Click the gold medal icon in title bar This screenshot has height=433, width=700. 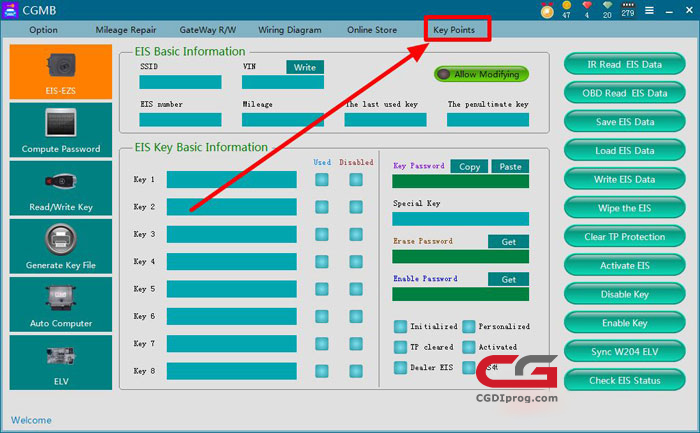point(547,10)
